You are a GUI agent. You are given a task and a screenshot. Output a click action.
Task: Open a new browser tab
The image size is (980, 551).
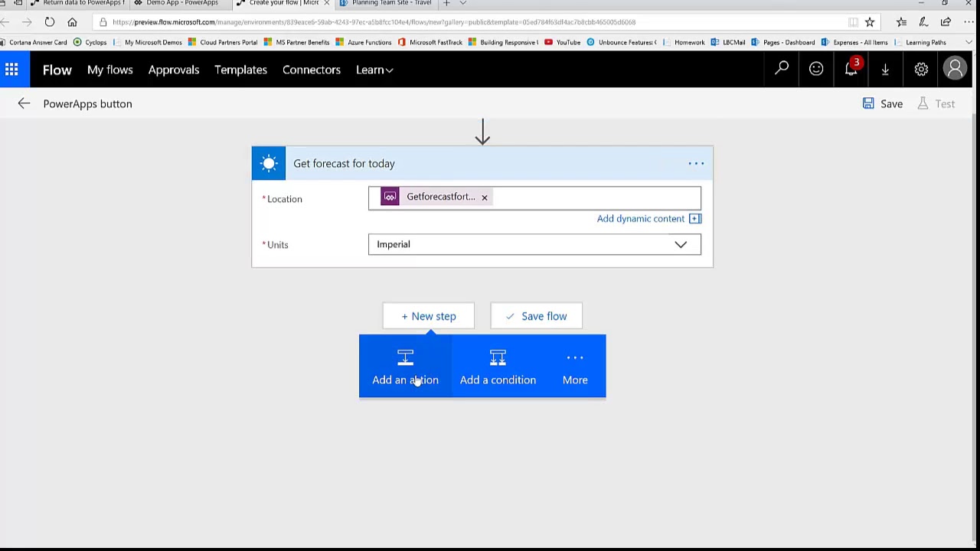446,3
